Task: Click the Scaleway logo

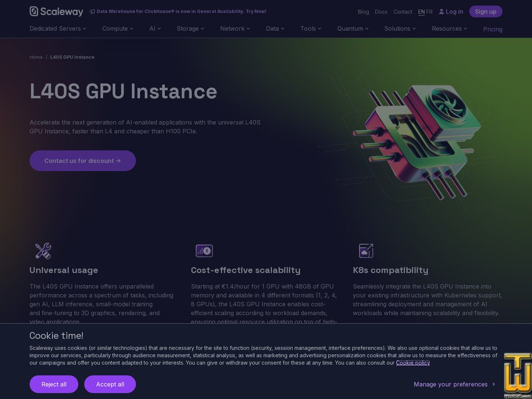Action: point(57,12)
